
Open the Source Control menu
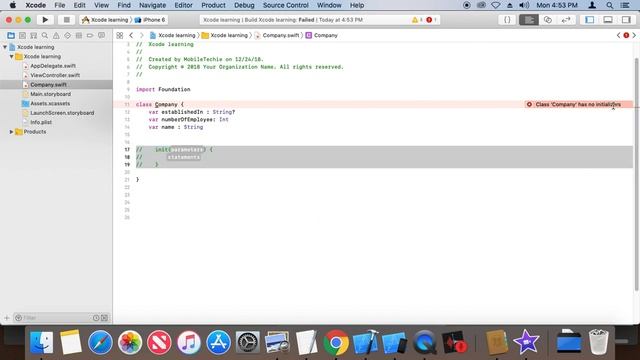click(x=286, y=5)
